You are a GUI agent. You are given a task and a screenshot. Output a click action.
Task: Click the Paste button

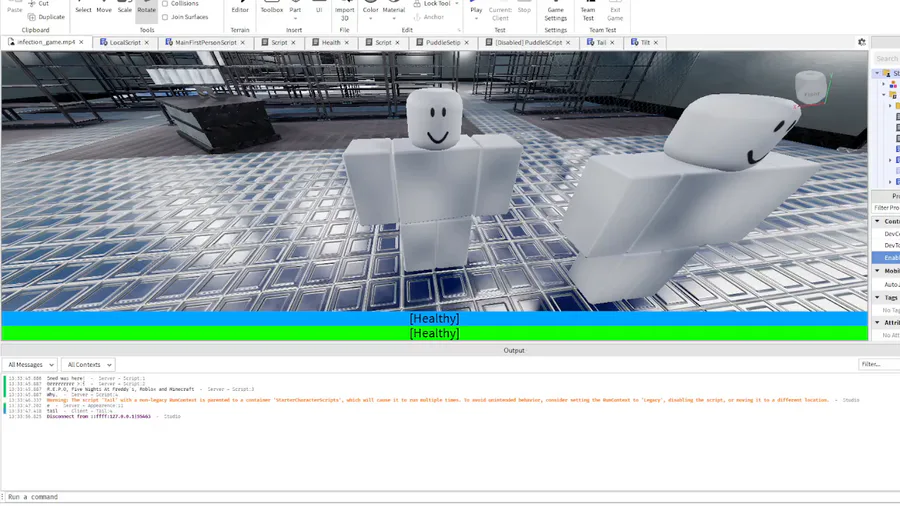pos(14,8)
